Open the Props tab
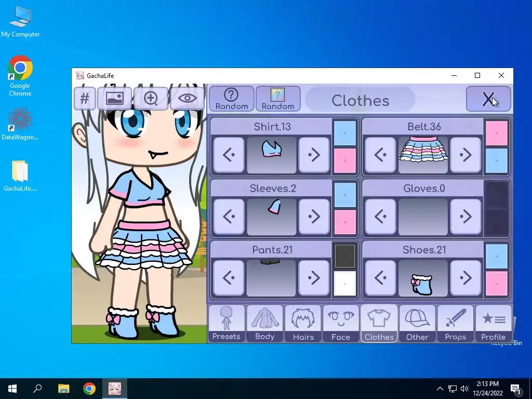The height and width of the screenshot is (399, 532). click(x=455, y=323)
